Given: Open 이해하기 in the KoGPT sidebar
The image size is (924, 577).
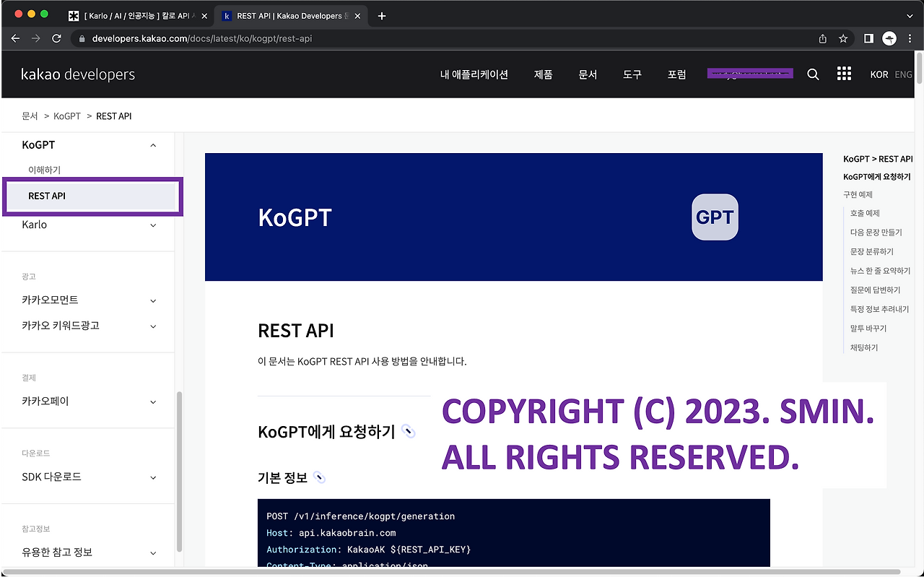Looking at the screenshot, I should pos(44,170).
